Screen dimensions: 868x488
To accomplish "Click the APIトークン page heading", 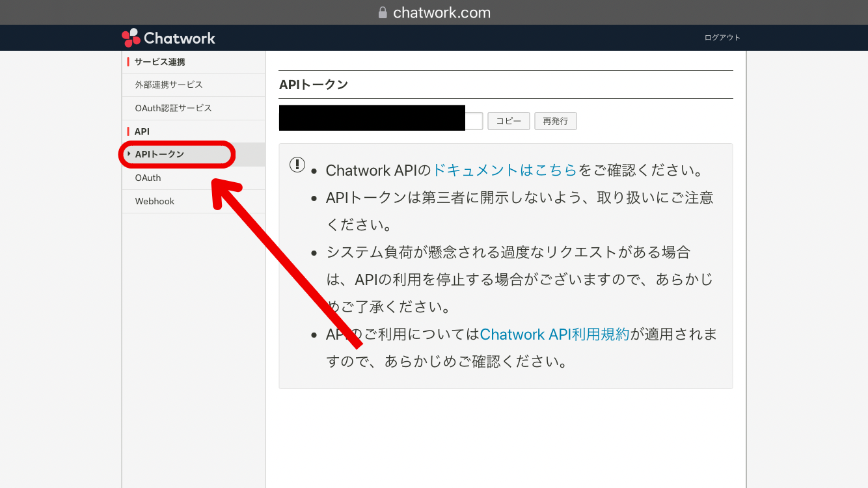I will [314, 84].
